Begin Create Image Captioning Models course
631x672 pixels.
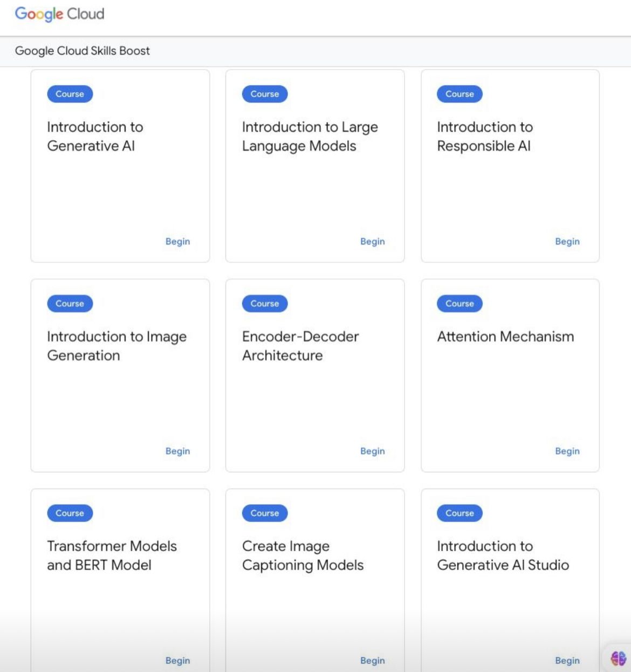point(373,661)
